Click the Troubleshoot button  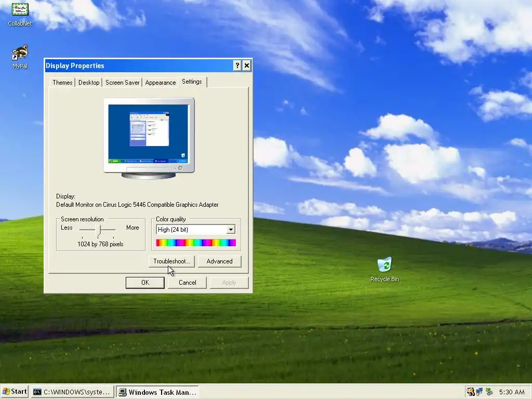coord(171,261)
